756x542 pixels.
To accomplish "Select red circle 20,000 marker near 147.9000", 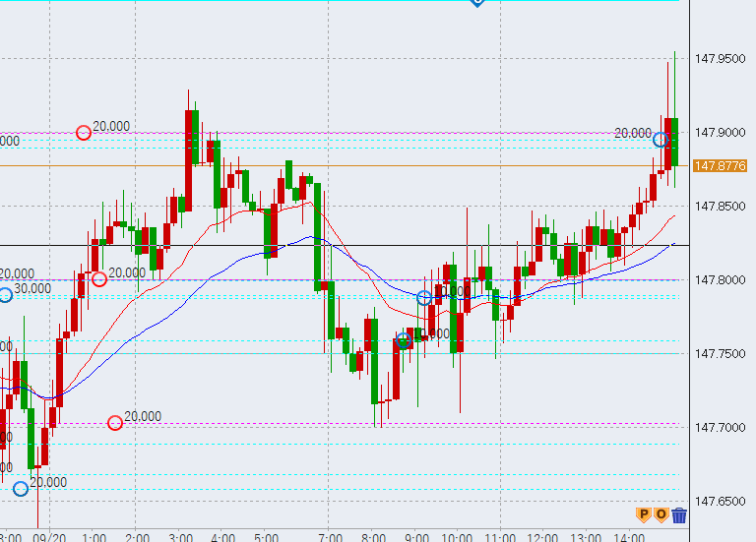I will (x=84, y=133).
